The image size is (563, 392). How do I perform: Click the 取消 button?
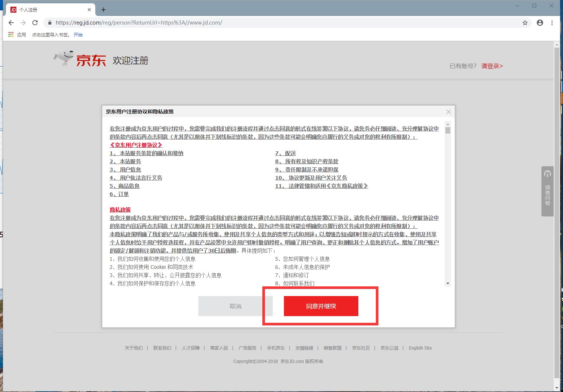235,306
